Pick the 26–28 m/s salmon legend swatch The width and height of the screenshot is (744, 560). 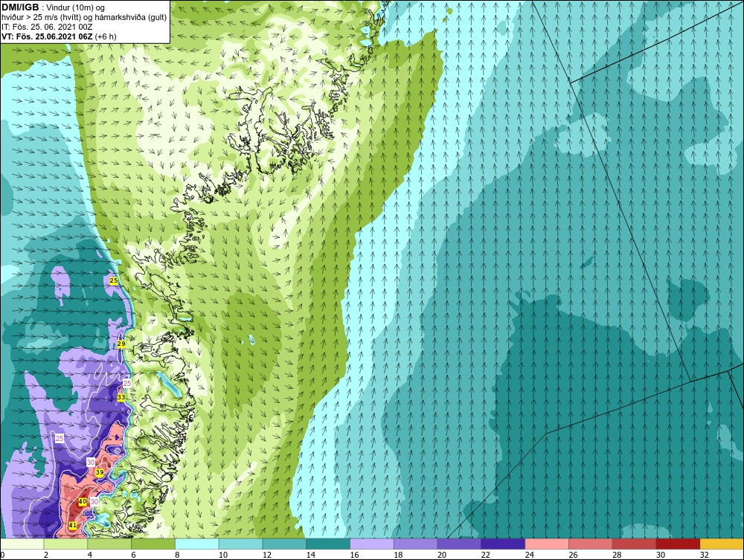pos(590,544)
